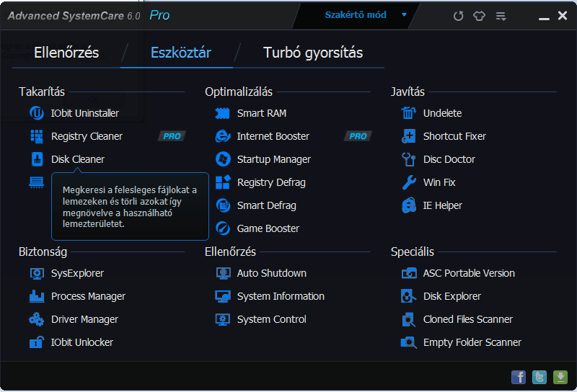
Task: Click the partially hidden fourth Takarítás tool icon
Action: [x=37, y=182]
